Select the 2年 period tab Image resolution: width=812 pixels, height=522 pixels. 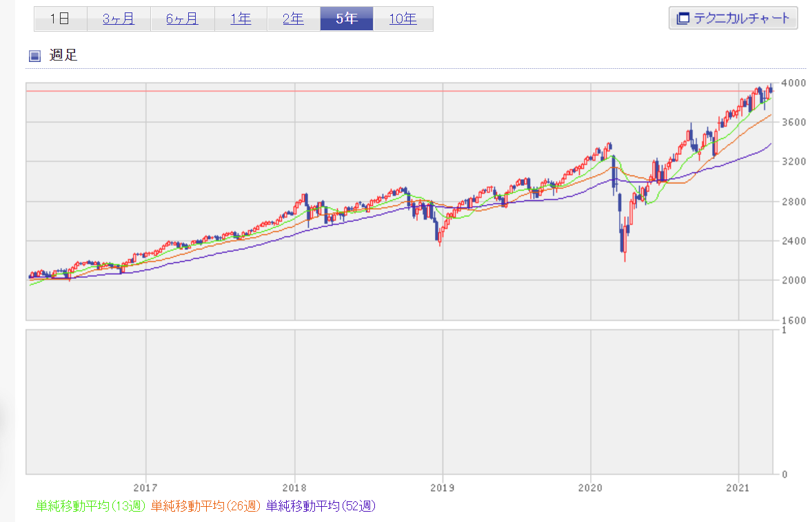point(294,19)
